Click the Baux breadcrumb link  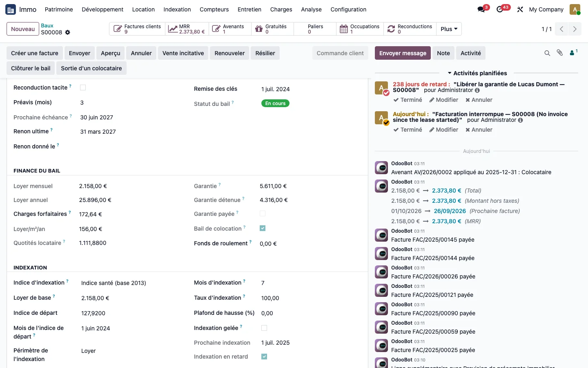click(47, 25)
